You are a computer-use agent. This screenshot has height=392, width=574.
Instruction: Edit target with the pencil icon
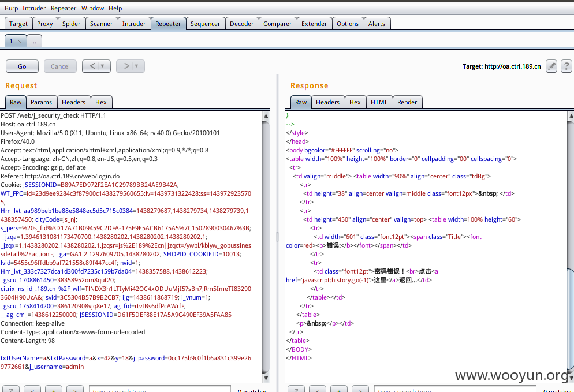click(x=551, y=66)
